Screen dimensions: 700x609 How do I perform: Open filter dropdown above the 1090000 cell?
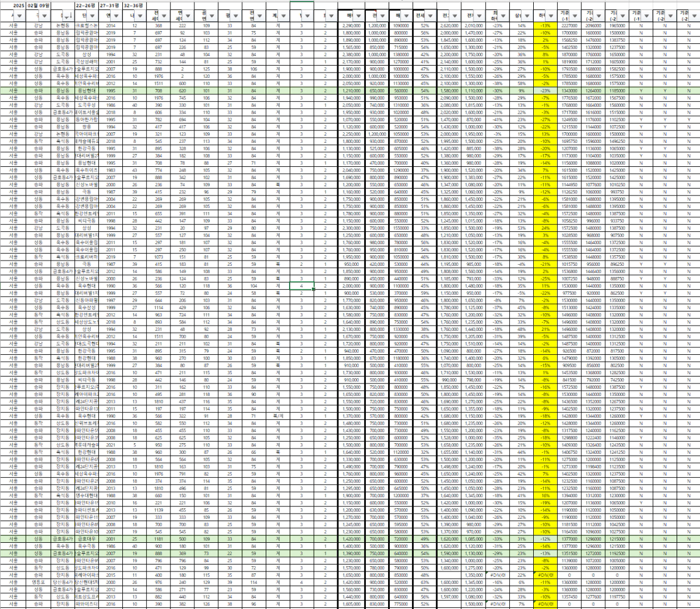coord(406,16)
